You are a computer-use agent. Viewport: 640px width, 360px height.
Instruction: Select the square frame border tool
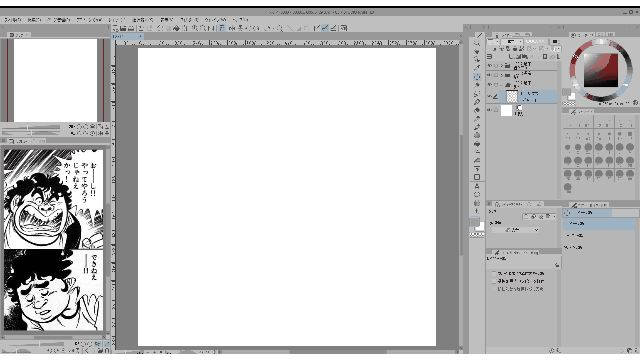[x=477, y=177]
